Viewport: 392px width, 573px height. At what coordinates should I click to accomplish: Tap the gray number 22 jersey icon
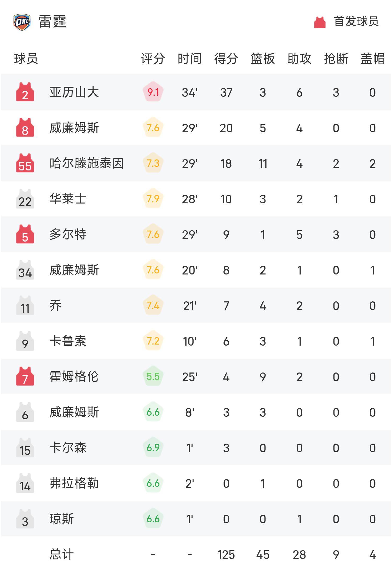(x=25, y=199)
